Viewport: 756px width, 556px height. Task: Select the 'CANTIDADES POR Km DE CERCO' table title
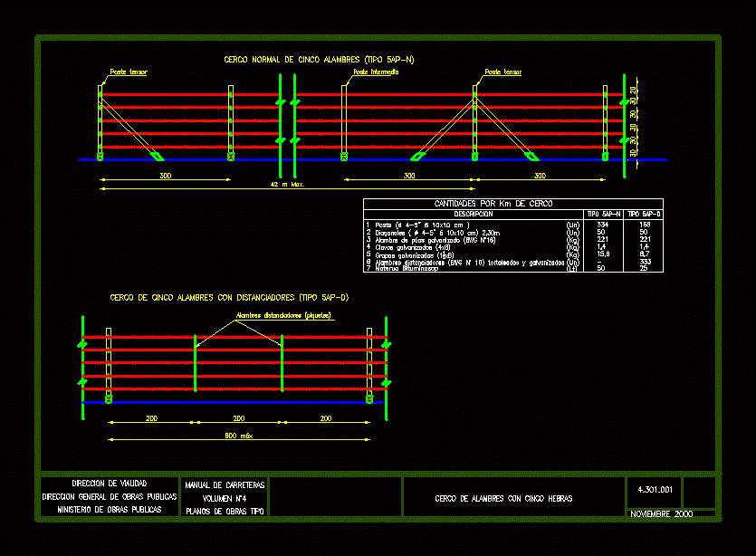point(493,204)
